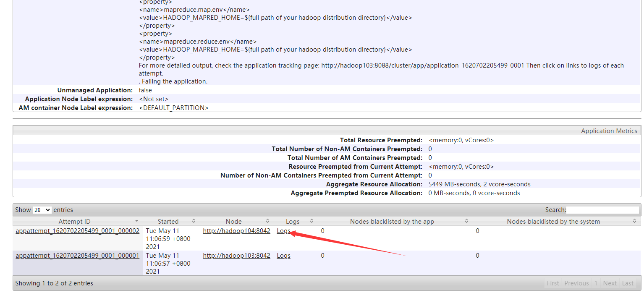Click Resource Preempted from Current Attempt value
The width and height of the screenshot is (644, 298).
click(x=461, y=167)
